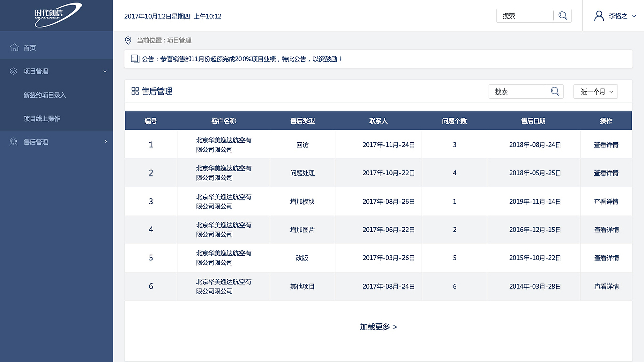Screen dimensions: 644x362
Task: Click the user avatar icon beside 李格之
Action: 599,16
